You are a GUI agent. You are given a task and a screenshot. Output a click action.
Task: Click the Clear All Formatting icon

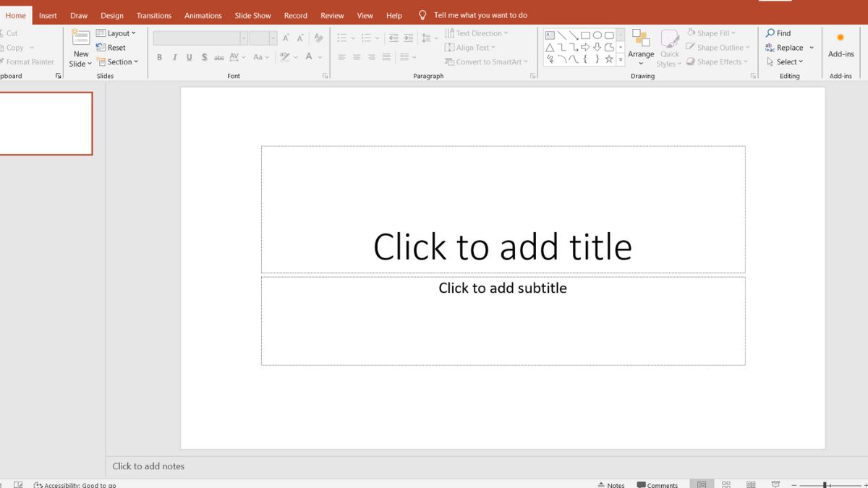tap(318, 38)
